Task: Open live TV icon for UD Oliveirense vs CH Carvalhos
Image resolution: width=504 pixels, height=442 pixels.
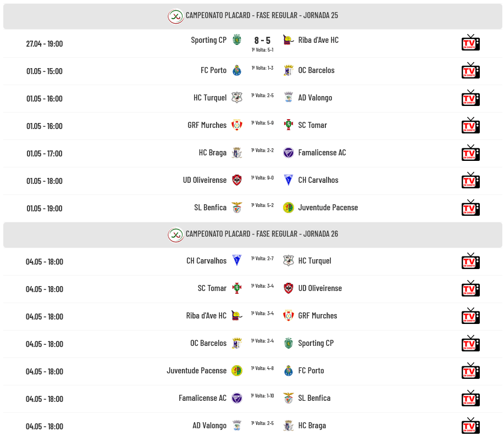Action: 470,180
